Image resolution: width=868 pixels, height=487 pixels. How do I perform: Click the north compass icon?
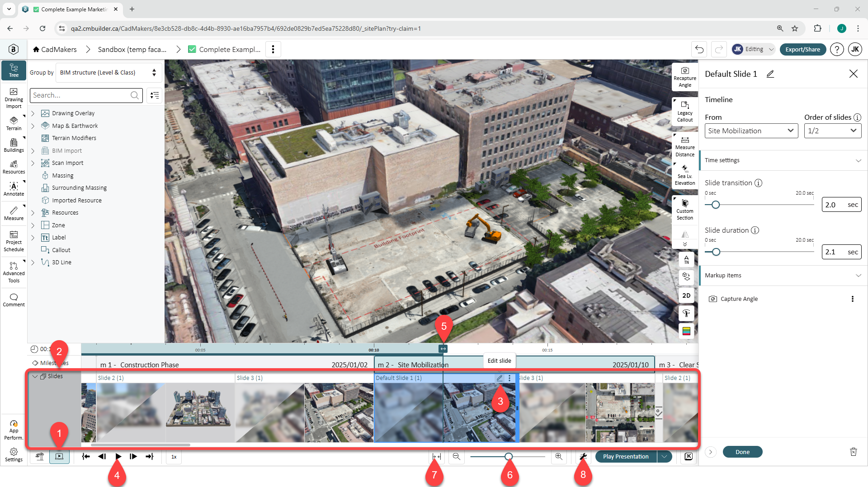point(686,259)
